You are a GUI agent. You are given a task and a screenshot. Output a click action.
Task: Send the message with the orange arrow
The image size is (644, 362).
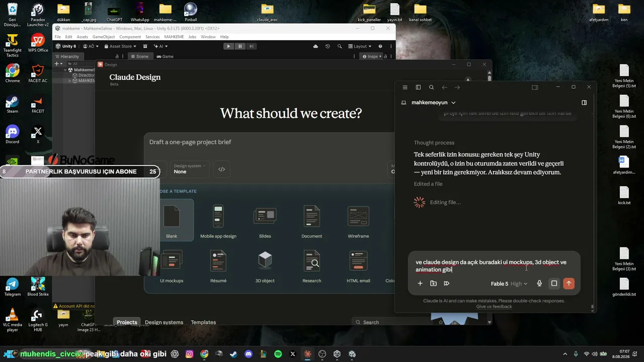click(x=569, y=284)
